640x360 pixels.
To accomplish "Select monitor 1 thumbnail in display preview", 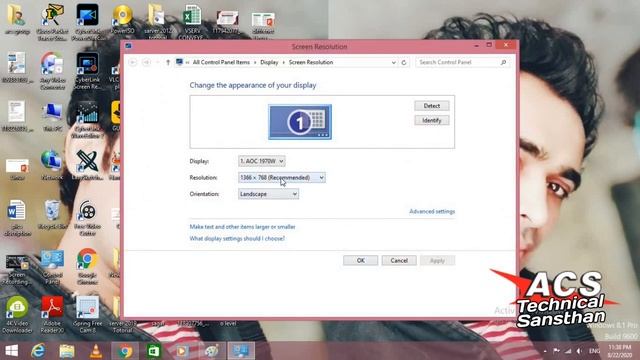I will pos(300,122).
